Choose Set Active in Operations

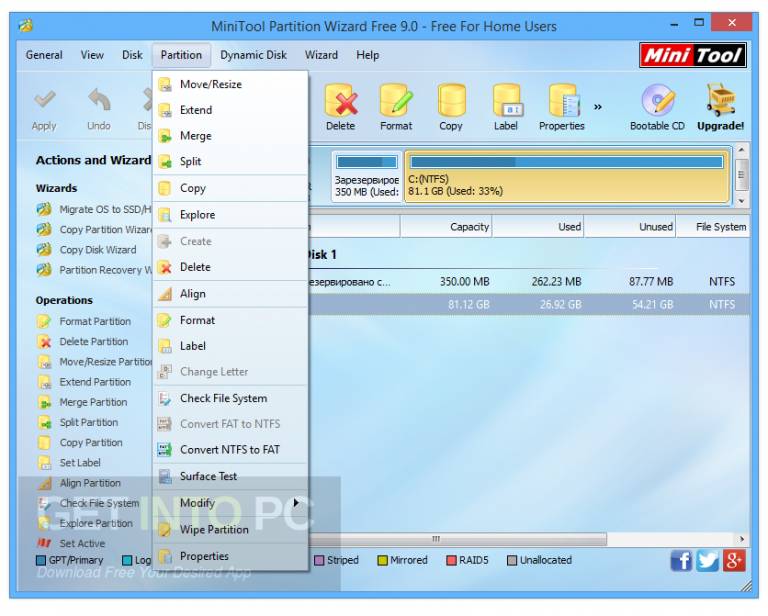point(71,543)
